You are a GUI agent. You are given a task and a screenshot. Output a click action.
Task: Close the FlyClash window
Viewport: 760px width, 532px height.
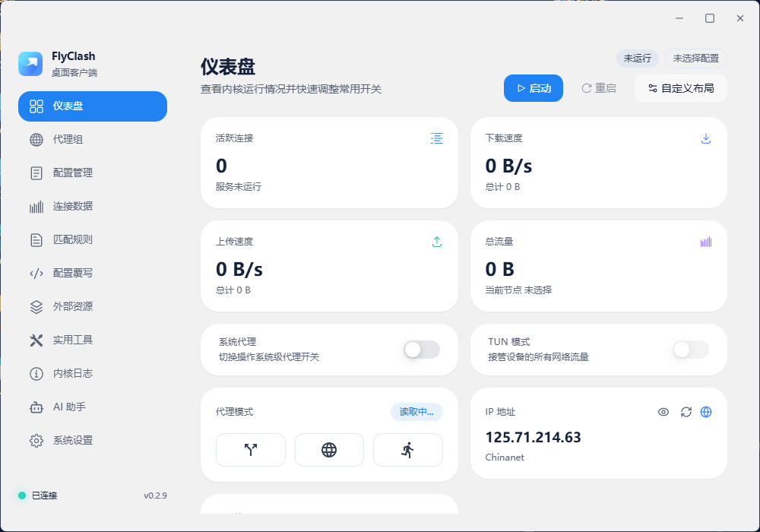point(740,18)
